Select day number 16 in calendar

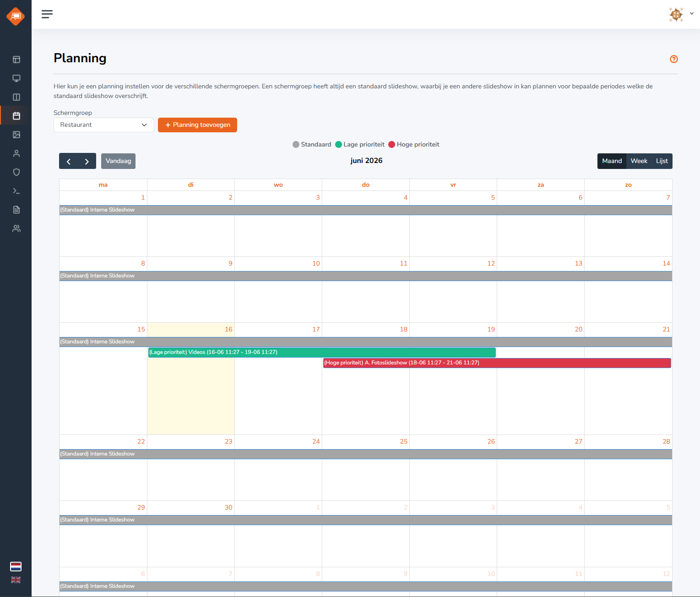pyautogui.click(x=228, y=330)
